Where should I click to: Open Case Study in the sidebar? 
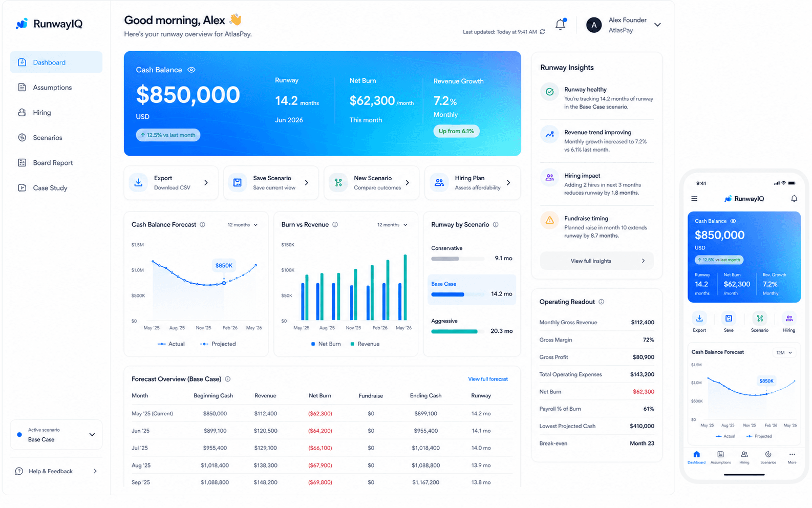tap(56, 187)
